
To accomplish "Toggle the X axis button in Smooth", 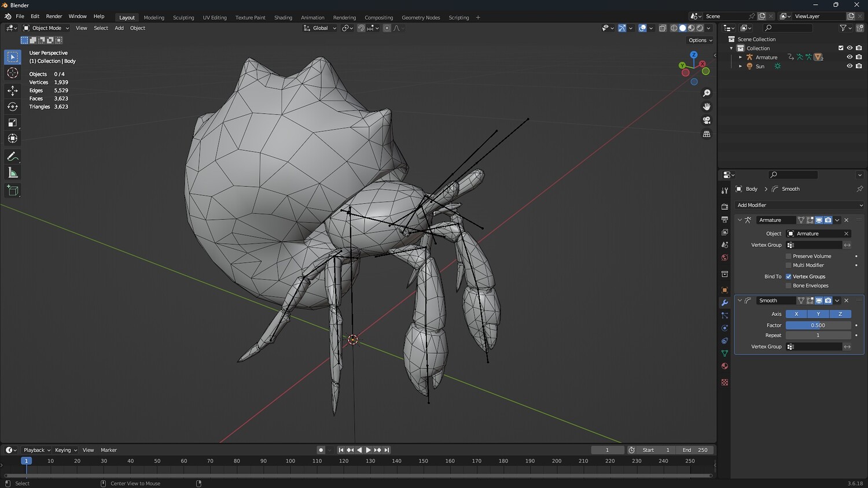I will pos(796,314).
